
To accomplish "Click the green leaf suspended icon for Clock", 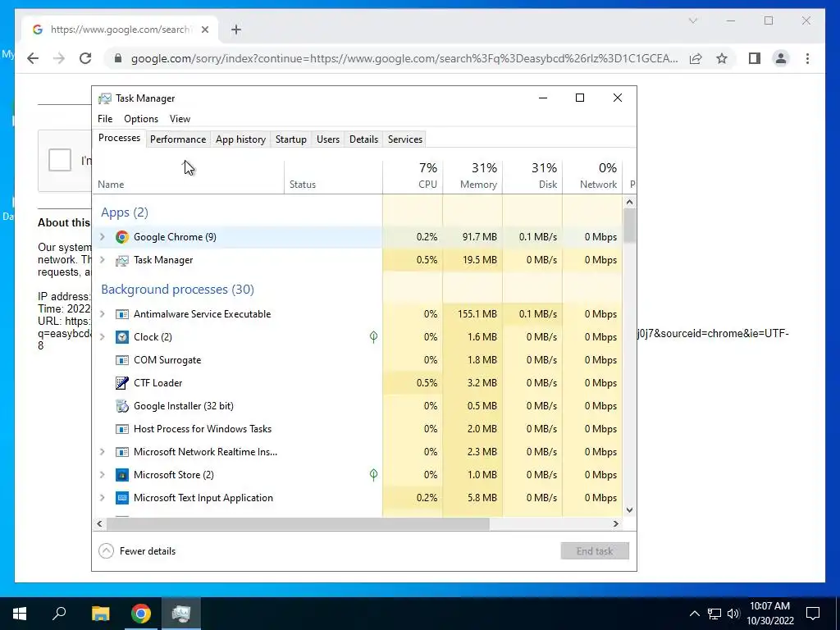I will (373, 337).
